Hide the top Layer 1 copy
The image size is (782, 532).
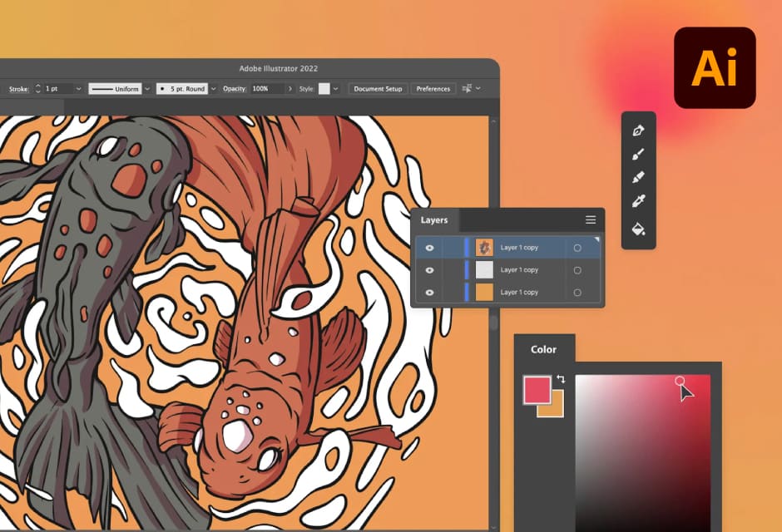[x=429, y=247]
